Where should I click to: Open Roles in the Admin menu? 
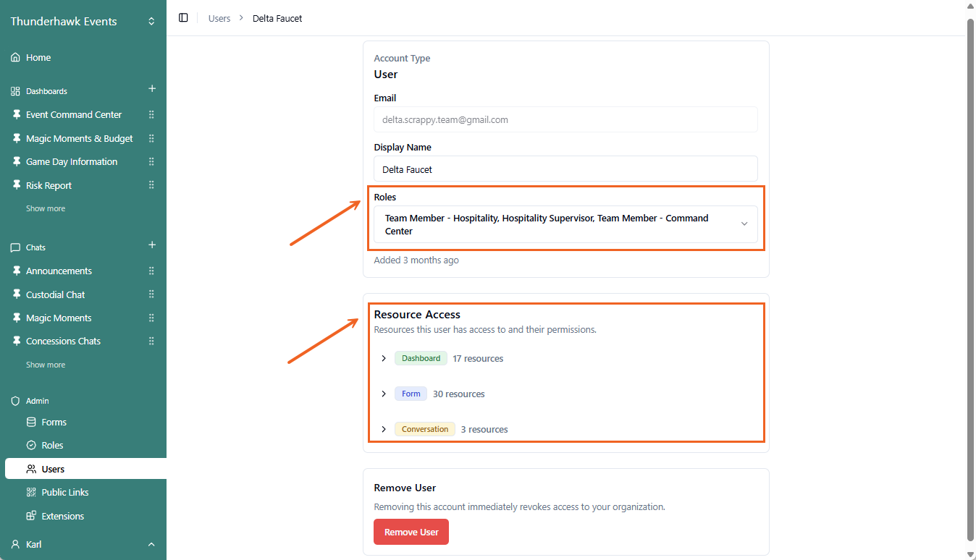tap(52, 446)
